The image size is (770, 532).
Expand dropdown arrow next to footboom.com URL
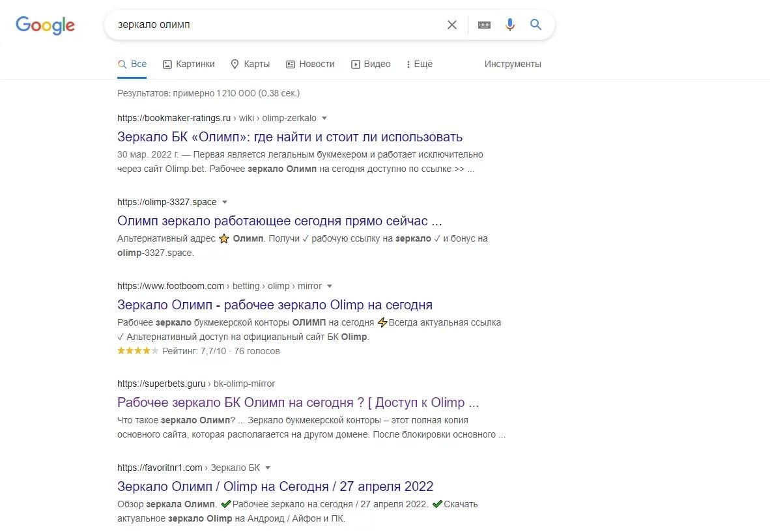tap(330, 286)
